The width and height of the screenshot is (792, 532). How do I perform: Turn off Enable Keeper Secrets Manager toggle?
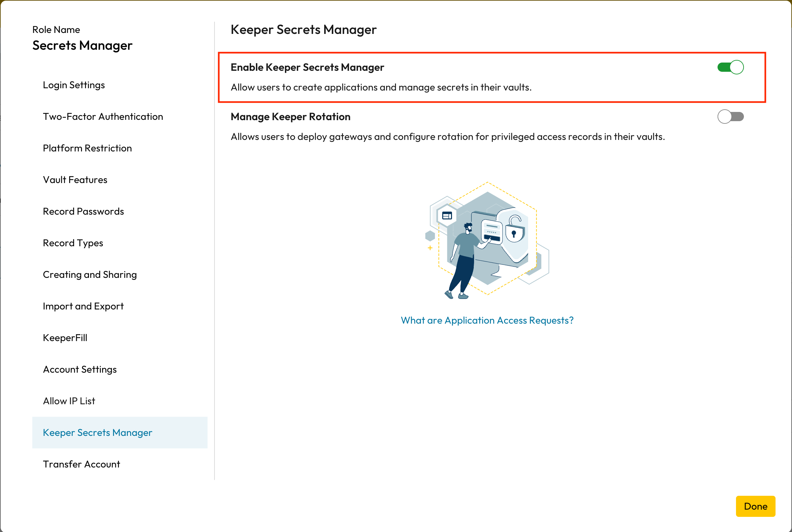[x=730, y=67]
